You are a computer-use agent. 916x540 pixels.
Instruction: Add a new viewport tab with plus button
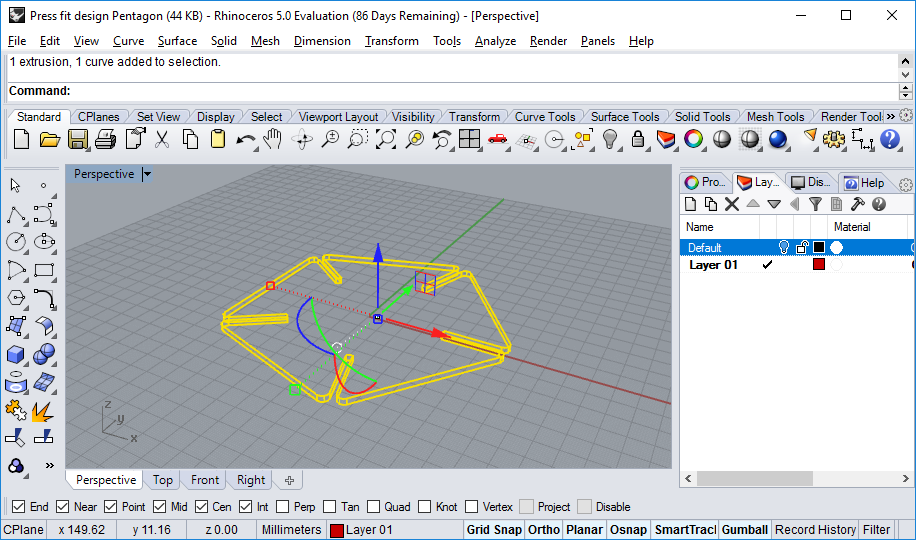[x=289, y=480]
